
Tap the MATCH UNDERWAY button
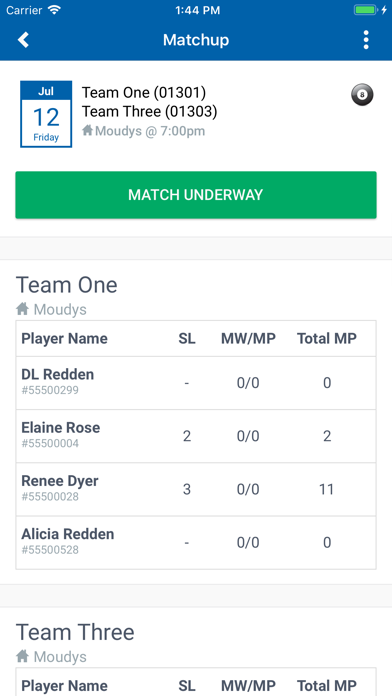point(196,195)
